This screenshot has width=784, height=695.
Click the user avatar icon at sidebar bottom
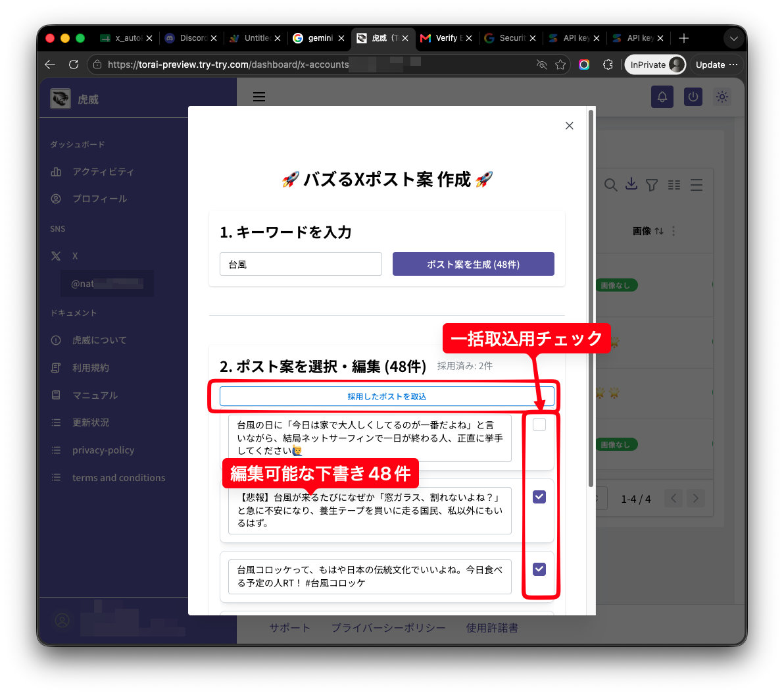click(62, 621)
